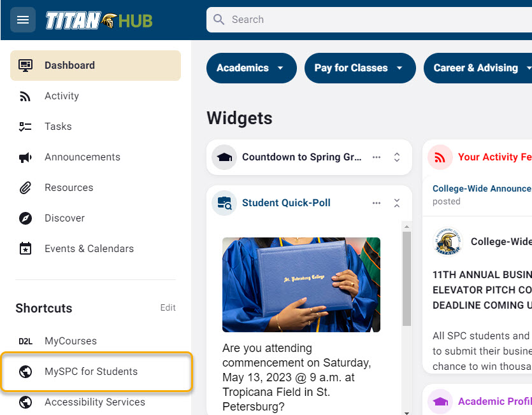Viewport: 532px width, 415px height.
Task: Click the Tasks checklist icon
Action: (x=25, y=126)
